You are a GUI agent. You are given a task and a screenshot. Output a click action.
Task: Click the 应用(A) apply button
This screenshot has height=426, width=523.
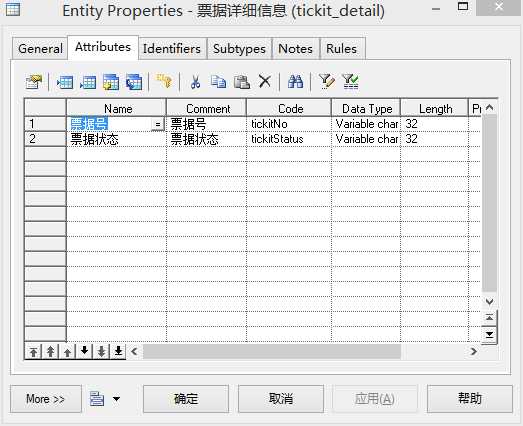[375, 399]
